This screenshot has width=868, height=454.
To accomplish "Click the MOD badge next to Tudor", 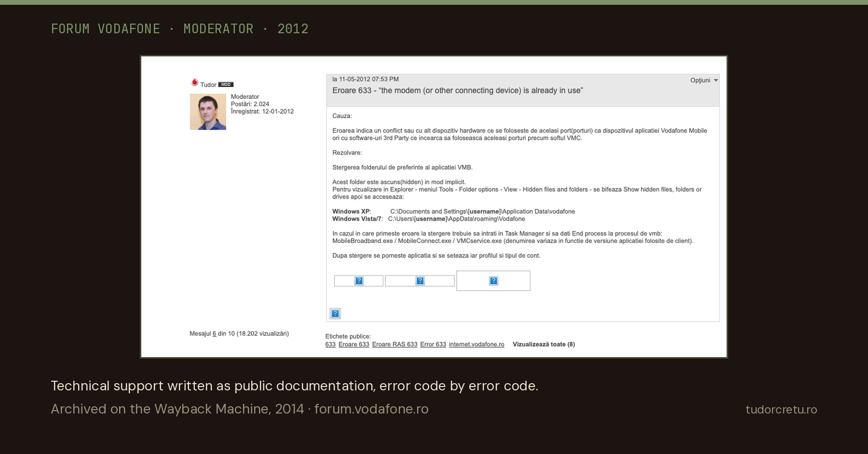I will click(226, 84).
